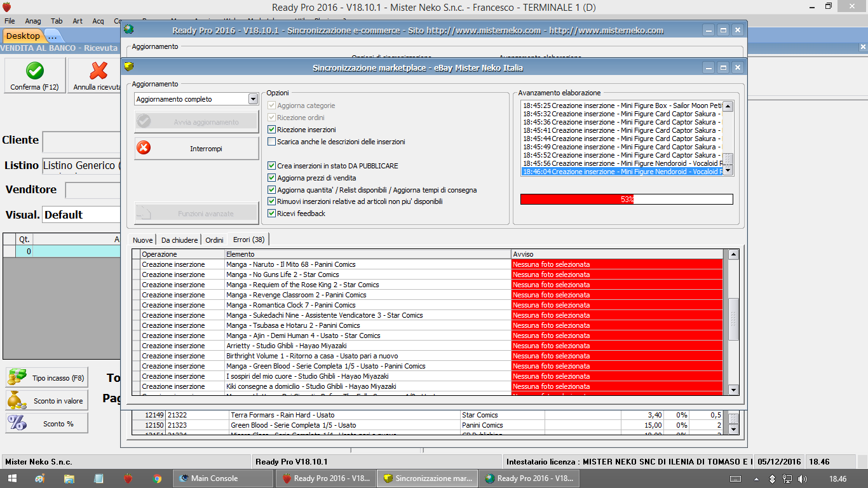Select the Errori (38) tab
This screenshot has width=868, height=488.
click(249, 240)
